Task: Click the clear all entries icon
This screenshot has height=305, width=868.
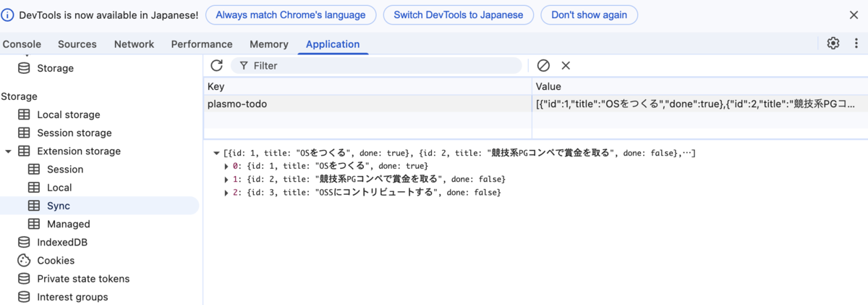Action: [543, 65]
